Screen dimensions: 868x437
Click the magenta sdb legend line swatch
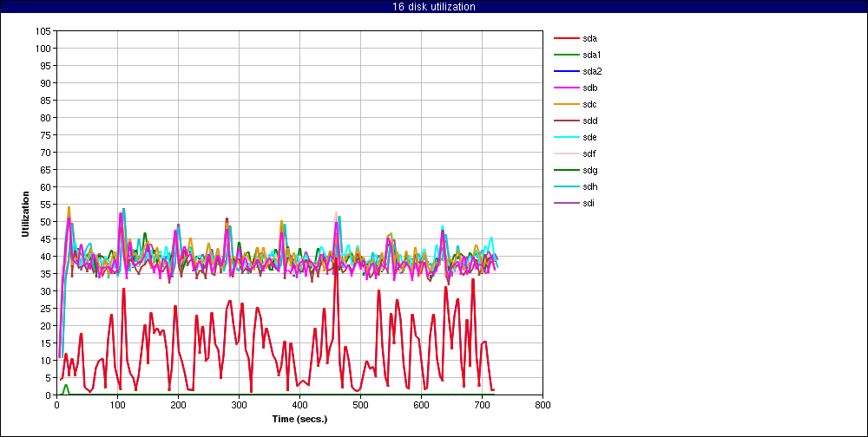566,88
